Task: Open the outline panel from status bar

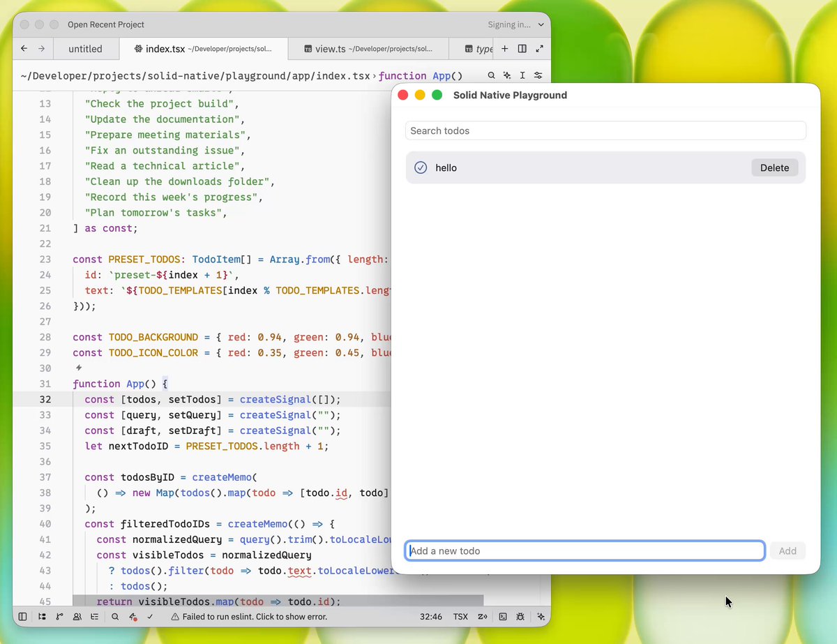Action: coord(94,617)
